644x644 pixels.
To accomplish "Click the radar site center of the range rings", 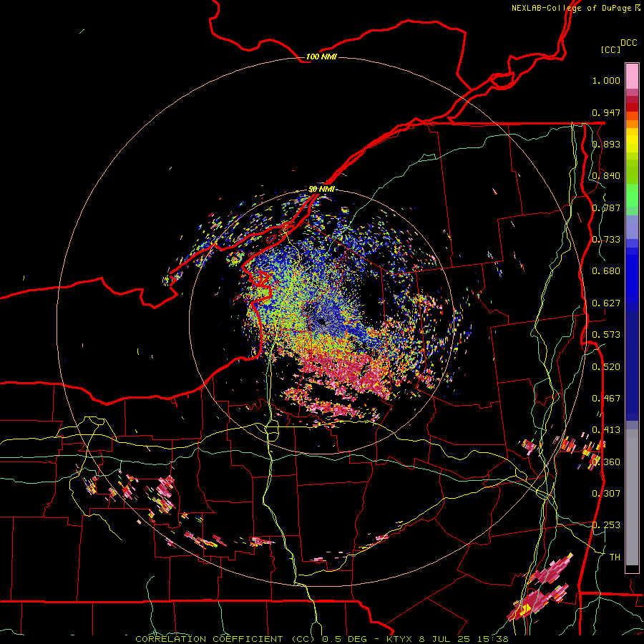I will click(321, 321).
